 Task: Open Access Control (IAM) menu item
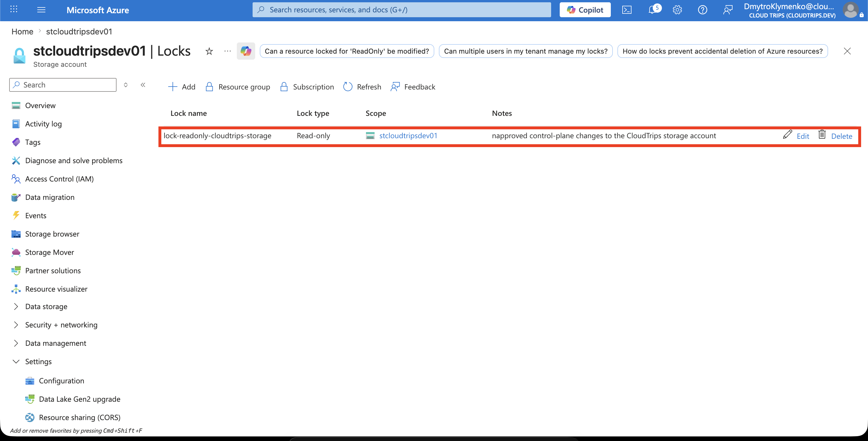(59, 179)
